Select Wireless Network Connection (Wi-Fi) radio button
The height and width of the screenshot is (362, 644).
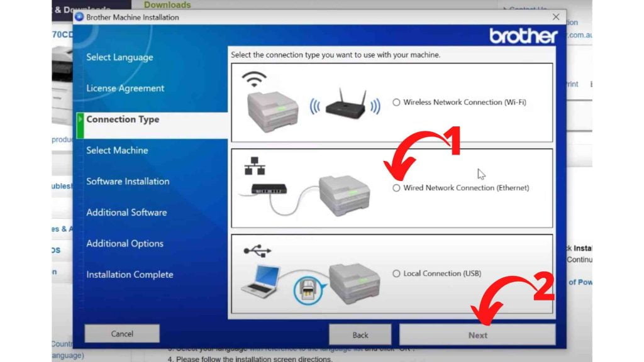click(396, 102)
